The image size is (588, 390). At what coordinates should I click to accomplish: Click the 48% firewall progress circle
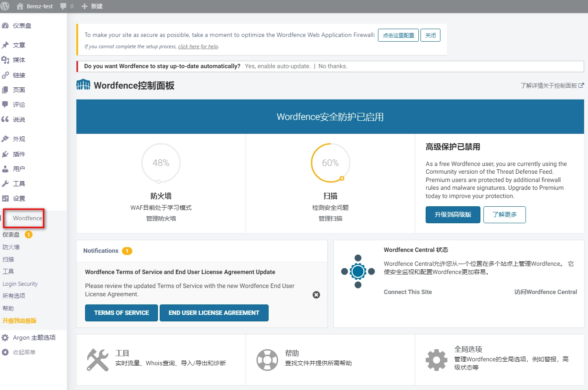[x=161, y=163]
